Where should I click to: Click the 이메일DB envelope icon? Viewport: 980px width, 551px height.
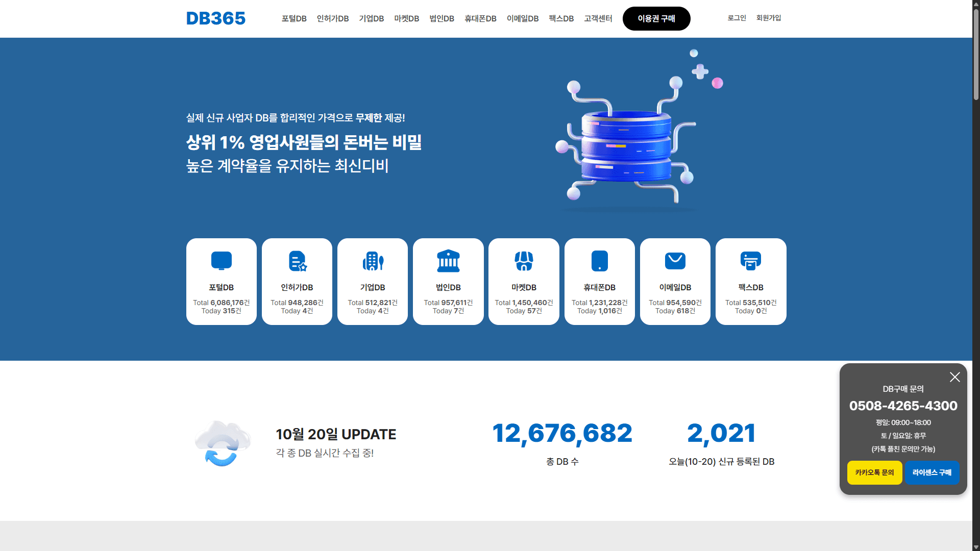(675, 261)
